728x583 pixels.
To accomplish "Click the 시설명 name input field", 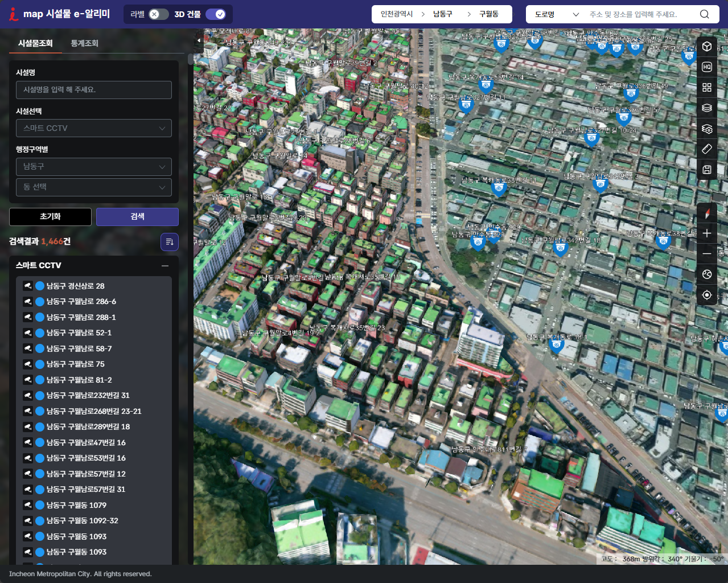I will click(x=94, y=90).
